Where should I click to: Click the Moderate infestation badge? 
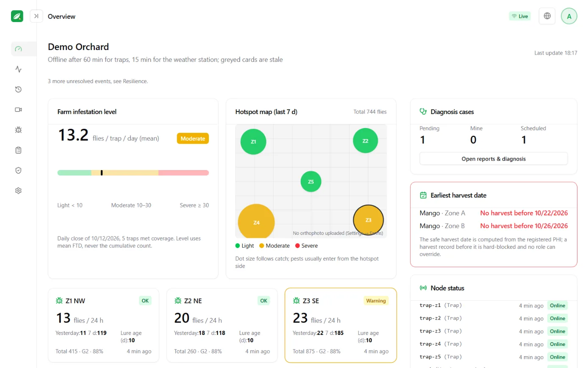pos(193,139)
